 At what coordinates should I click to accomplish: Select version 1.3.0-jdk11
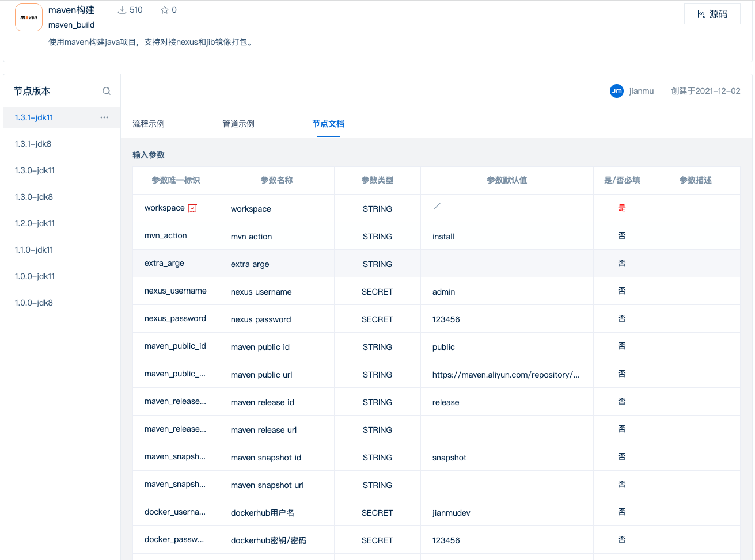pos(35,170)
